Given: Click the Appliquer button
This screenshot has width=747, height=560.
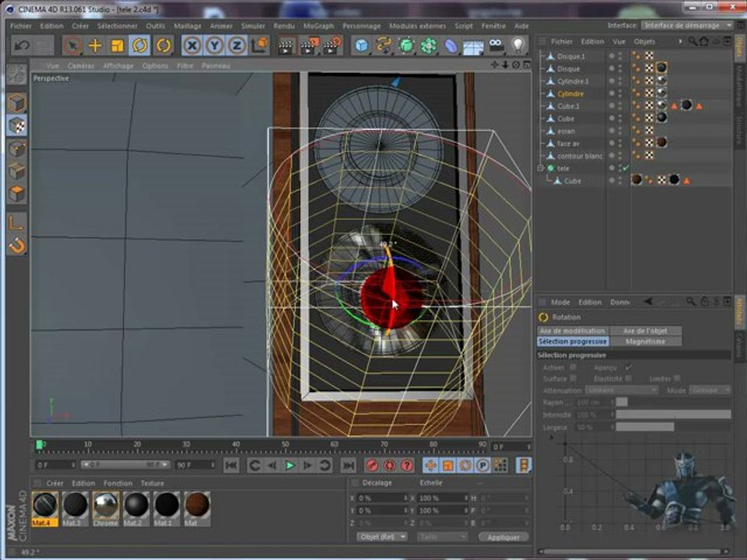Looking at the screenshot, I should pyautogui.click(x=503, y=537).
